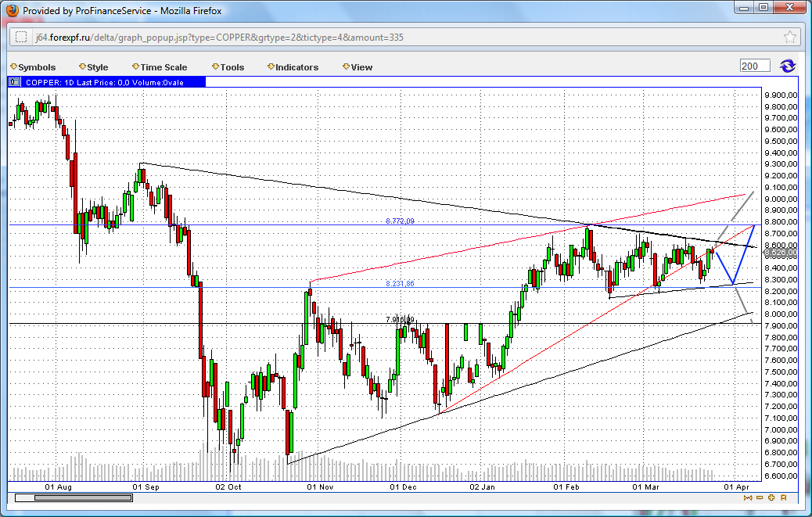The image size is (812, 517).
Task: Click the small icon left of COPPER title
Action: click(14, 82)
